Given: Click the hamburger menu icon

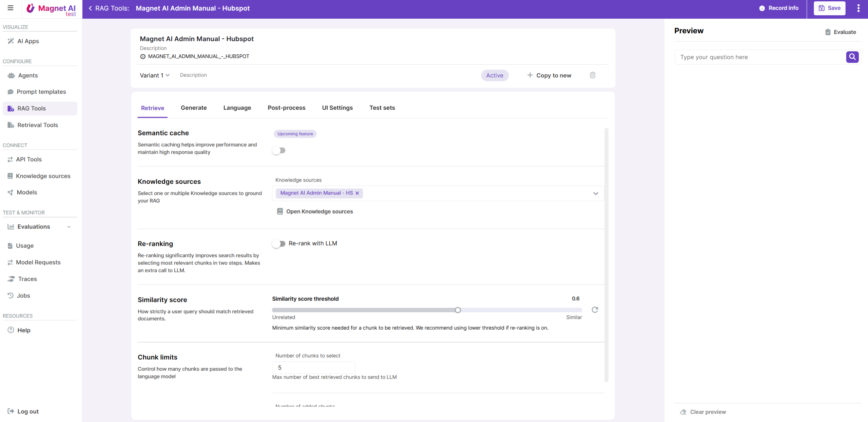Looking at the screenshot, I should point(11,8).
